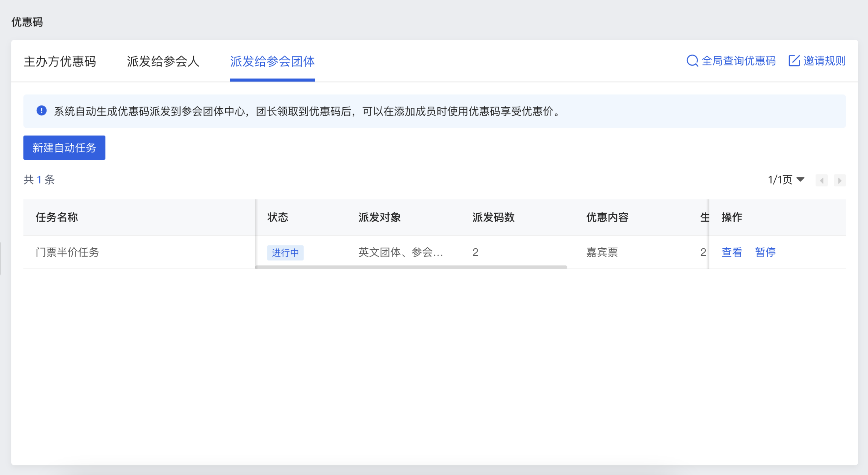The width and height of the screenshot is (868, 475).
Task: Click the blue info icon in notice banner
Action: 42,111
